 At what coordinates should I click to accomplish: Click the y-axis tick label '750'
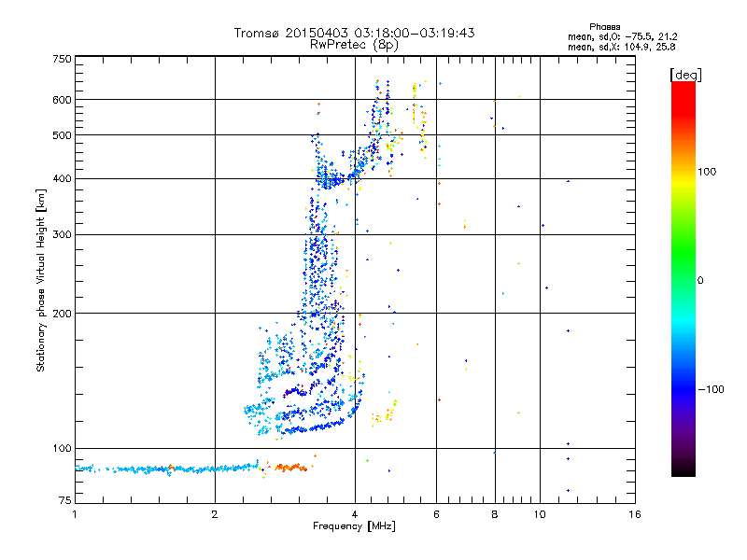[x=62, y=59]
